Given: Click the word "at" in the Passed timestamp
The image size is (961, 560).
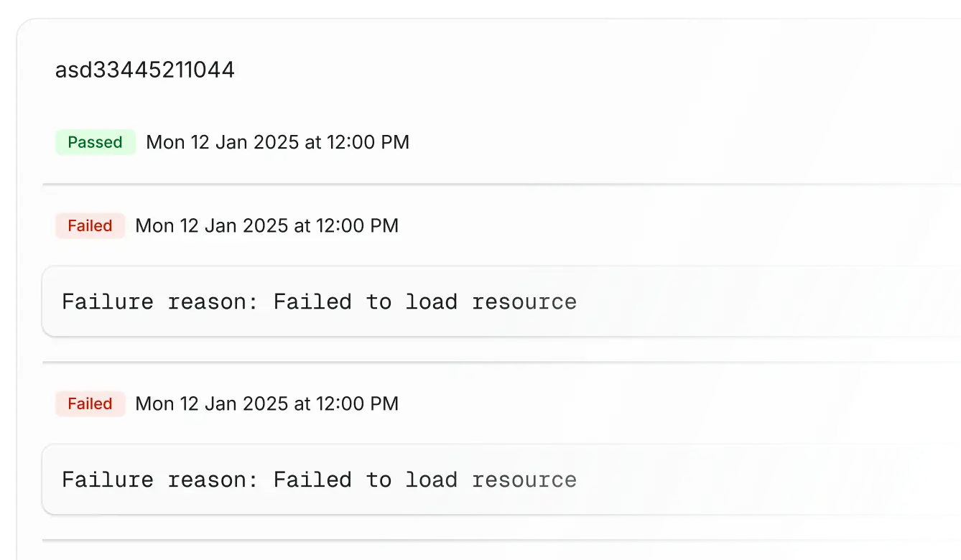Looking at the screenshot, I should (312, 142).
